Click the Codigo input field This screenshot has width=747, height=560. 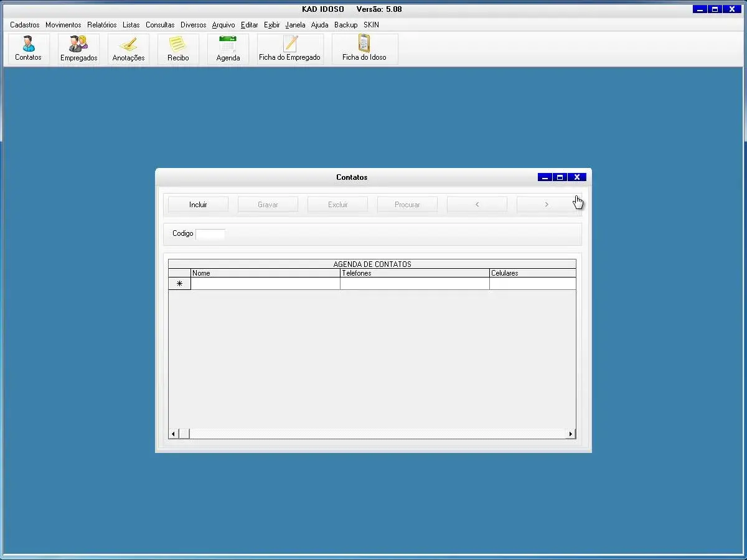(210, 234)
